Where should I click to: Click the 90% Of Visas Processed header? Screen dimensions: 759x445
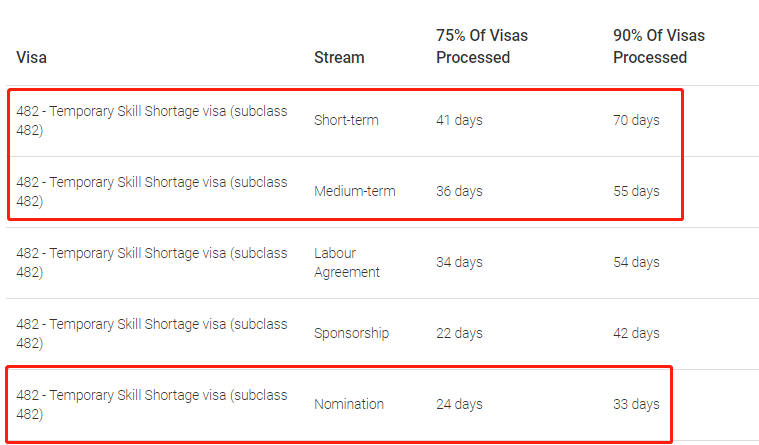coord(659,46)
